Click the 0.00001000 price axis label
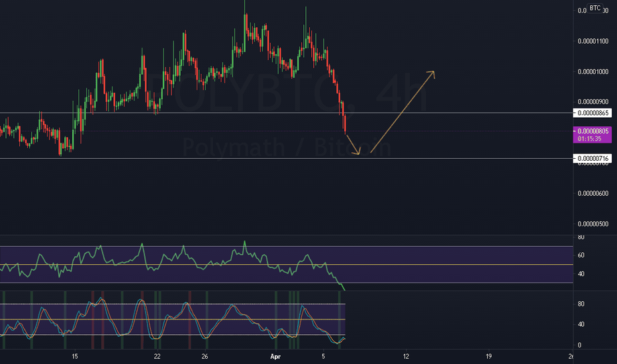The height and width of the screenshot is (364, 617). [593, 71]
